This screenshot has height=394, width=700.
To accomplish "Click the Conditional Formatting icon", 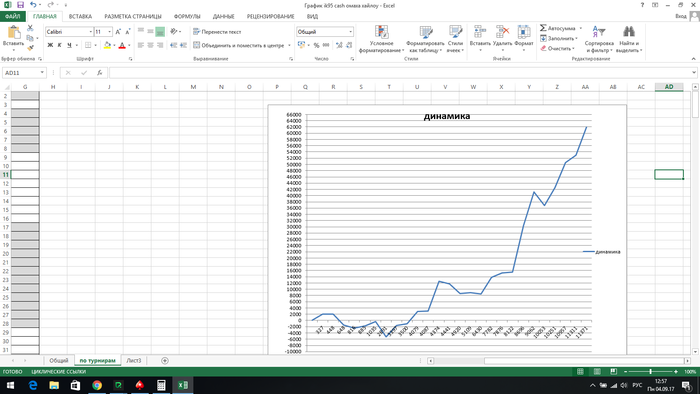I will pos(381,32).
